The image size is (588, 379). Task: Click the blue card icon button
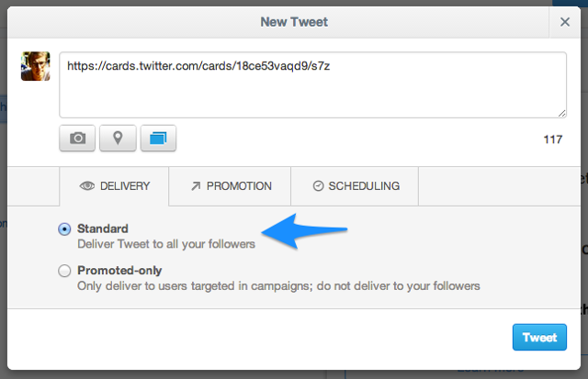[158, 139]
